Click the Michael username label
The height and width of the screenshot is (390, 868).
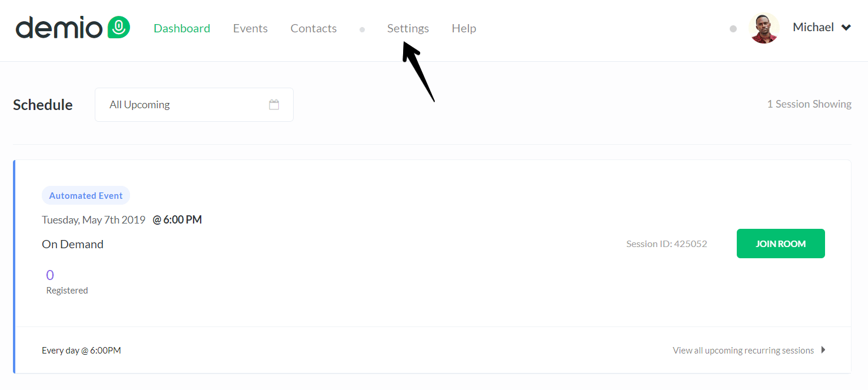(813, 28)
